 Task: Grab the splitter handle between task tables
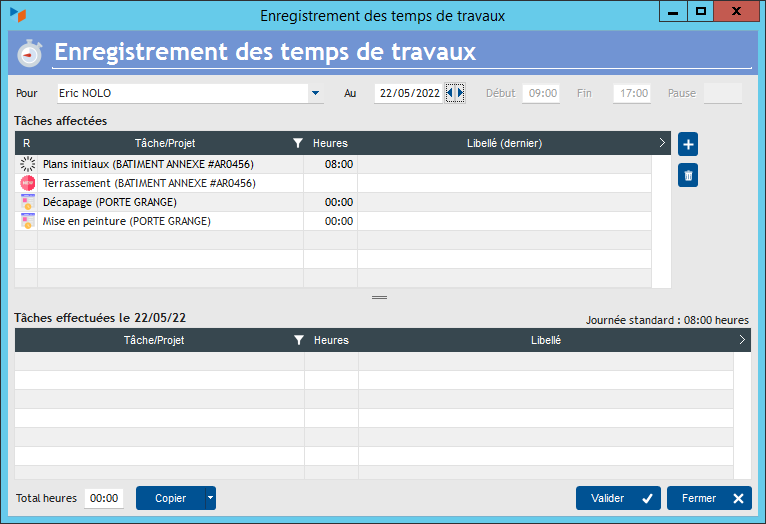379,298
